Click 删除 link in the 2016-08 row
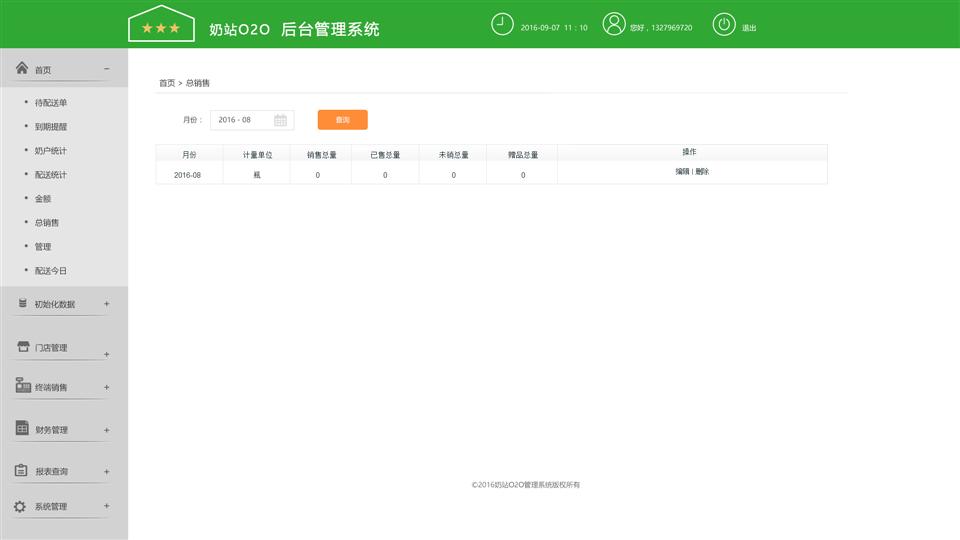The width and height of the screenshot is (960, 540). (x=702, y=172)
